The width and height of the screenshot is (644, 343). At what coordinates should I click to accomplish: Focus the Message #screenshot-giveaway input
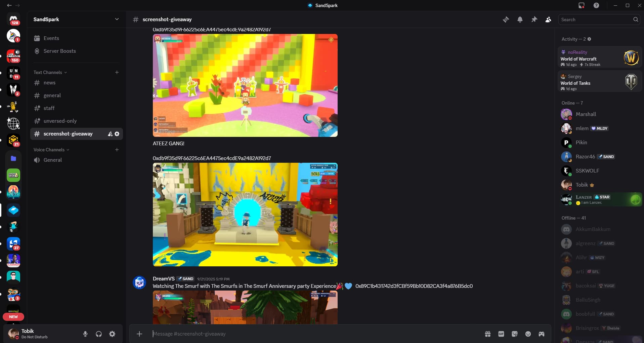[316, 334]
